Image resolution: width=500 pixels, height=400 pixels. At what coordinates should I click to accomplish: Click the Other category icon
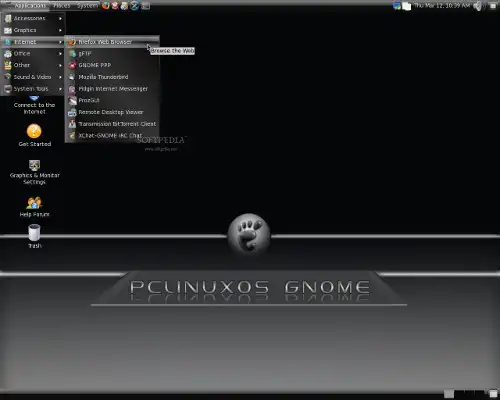8,65
